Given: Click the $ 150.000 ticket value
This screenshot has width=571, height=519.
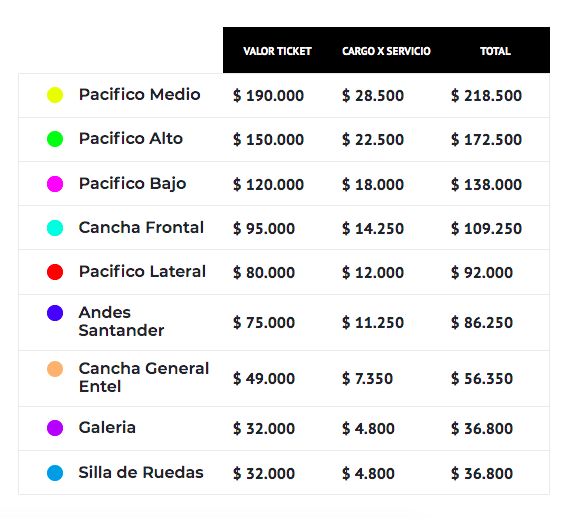Looking at the screenshot, I should (268, 140).
